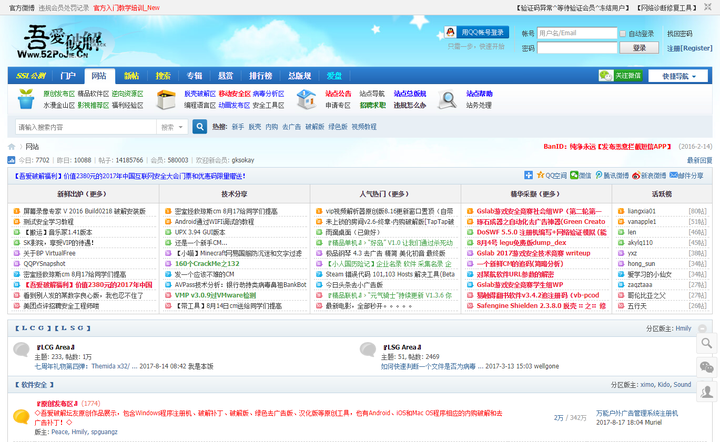Collapse the LCG/LSG section
The width and height of the screenshot is (720, 442).
tap(702, 328)
